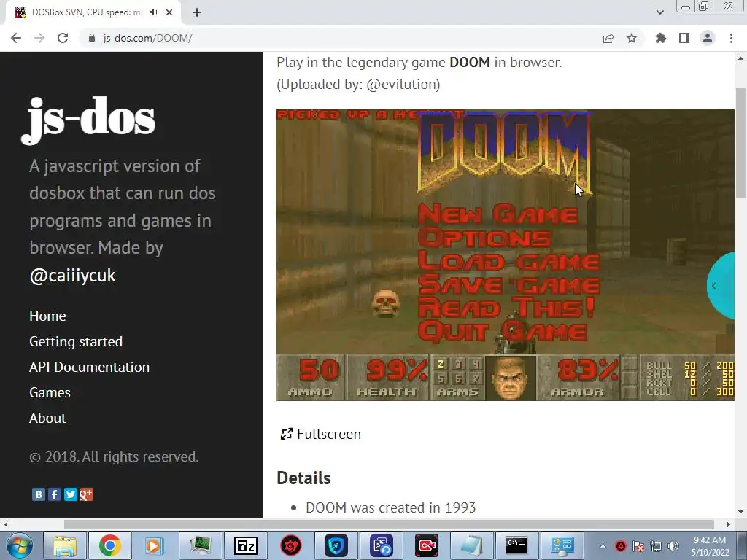Open the command prompt taskbar icon

tap(516, 545)
